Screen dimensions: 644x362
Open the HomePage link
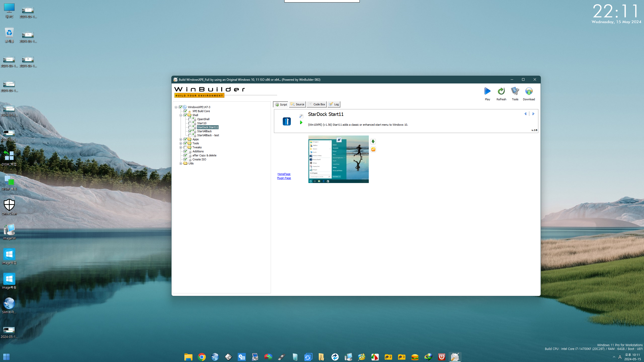(284, 174)
